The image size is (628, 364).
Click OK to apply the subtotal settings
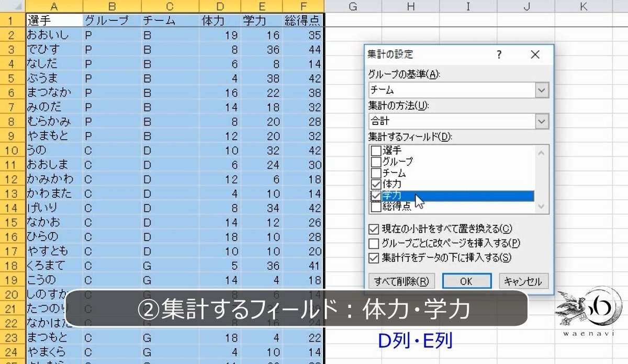point(467,281)
